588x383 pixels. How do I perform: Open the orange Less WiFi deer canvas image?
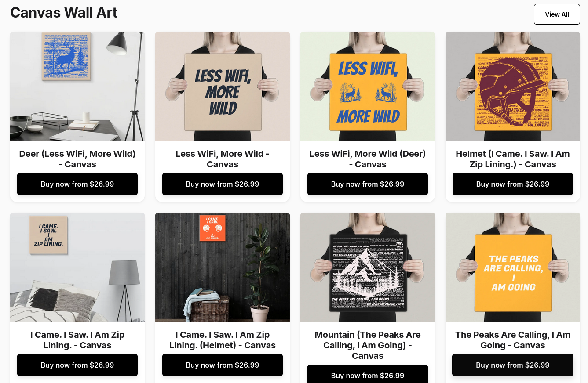tap(368, 87)
